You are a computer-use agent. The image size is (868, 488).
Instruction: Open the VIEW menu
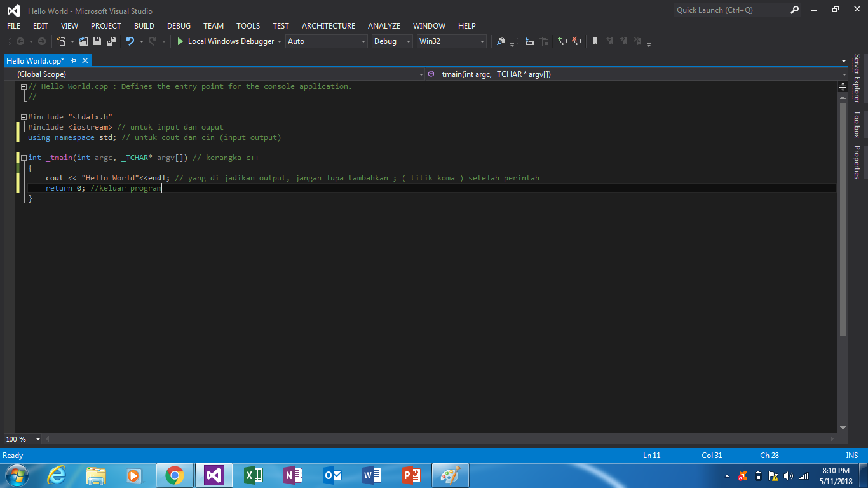70,26
